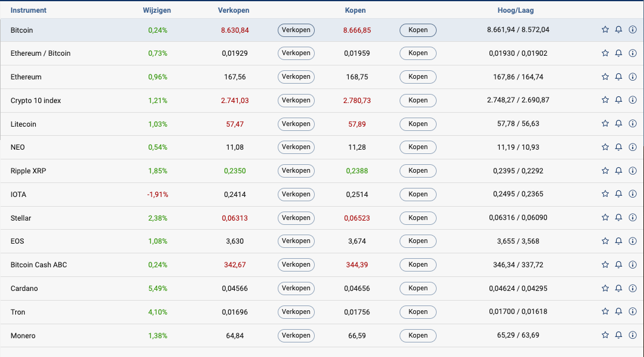Open info icon for IOTA
Viewport: 644px width, 357px height.
[x=632, y=194]
